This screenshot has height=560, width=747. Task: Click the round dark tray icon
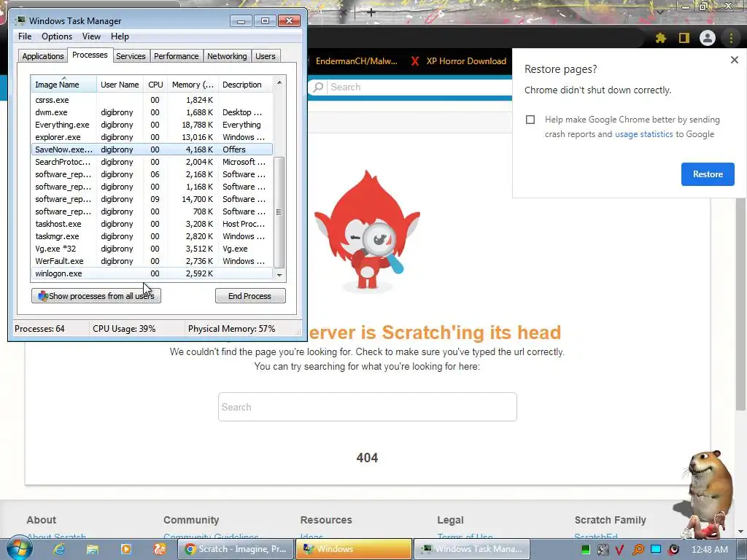tap(673, 550)
